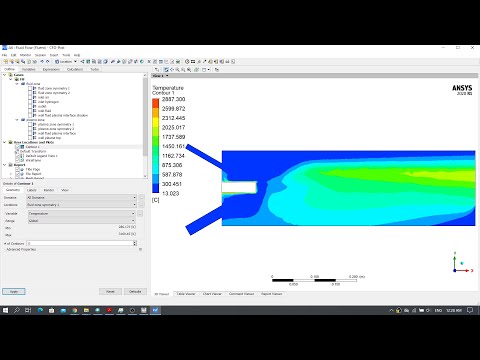This screenshot has width=480, height=360.
Task: Activate the Rotate tool in viewer toolbar
Action: (166, 70)
